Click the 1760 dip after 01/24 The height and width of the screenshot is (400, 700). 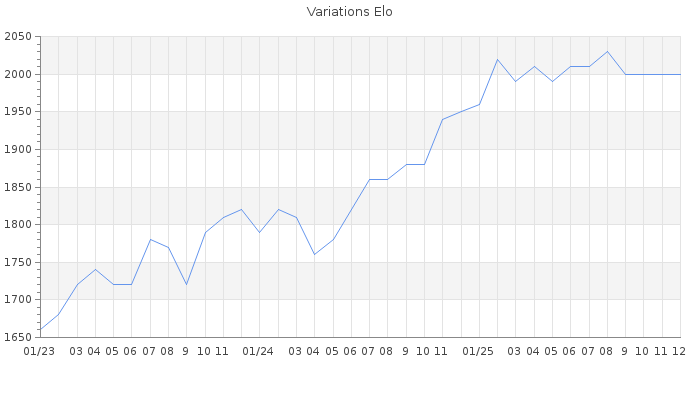[x=314, y=254]
